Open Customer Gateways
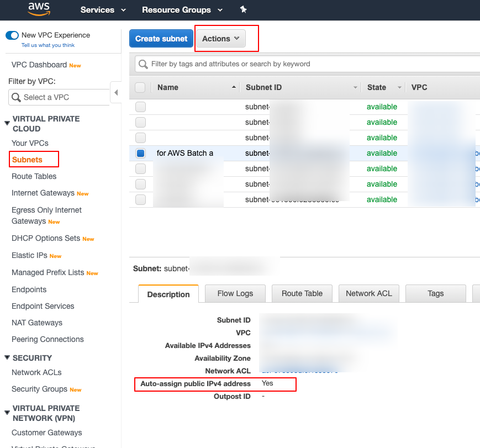This screenshot has height=448, width=480. point(47,433)
